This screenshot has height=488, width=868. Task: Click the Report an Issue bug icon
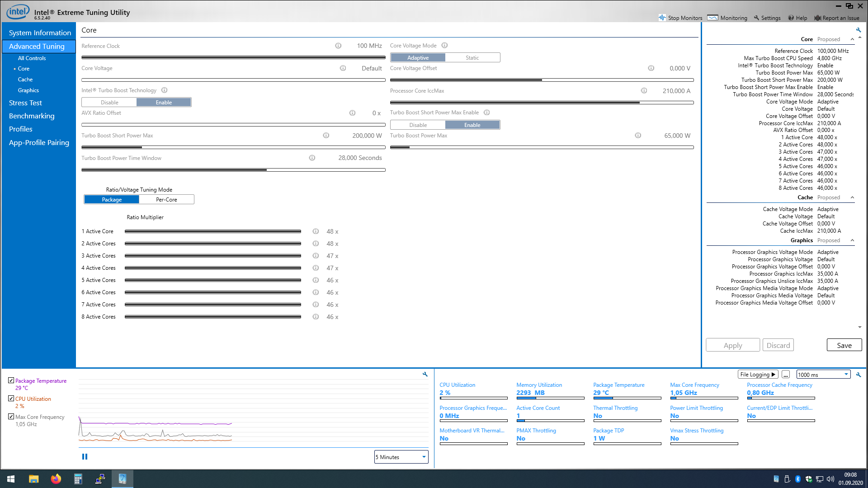[x=817, y=18]
